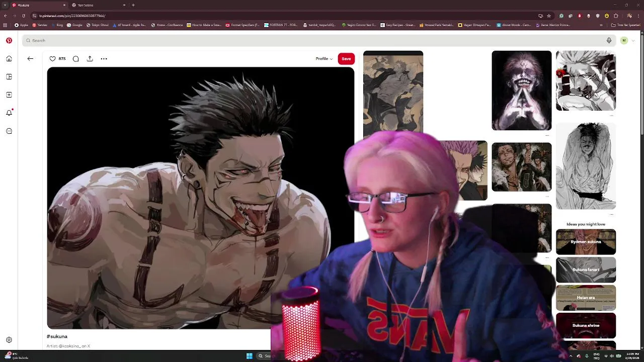This screenshot has height=362, width=644.
Task: Open the pin's comment bubble icon
Action: [75, 59]
